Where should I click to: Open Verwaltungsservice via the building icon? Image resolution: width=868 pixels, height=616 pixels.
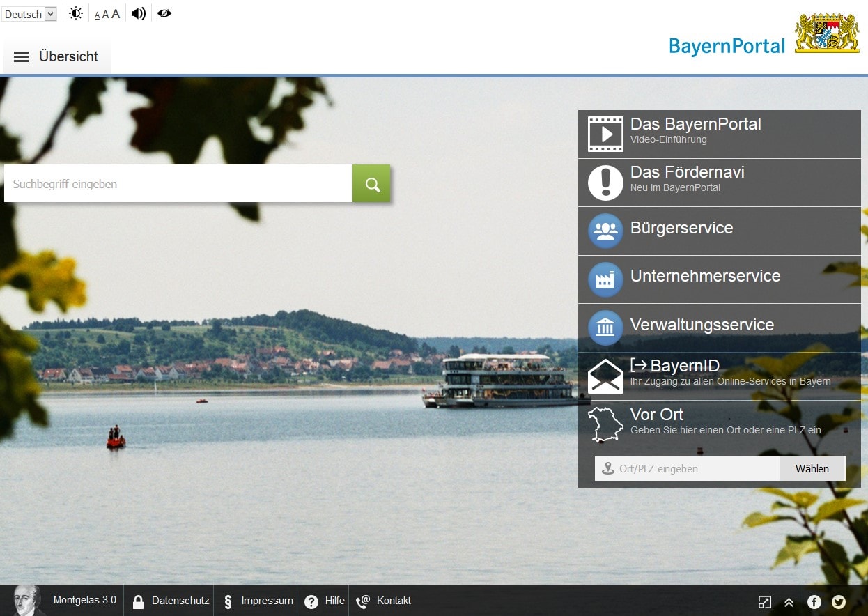pos(605,328)
